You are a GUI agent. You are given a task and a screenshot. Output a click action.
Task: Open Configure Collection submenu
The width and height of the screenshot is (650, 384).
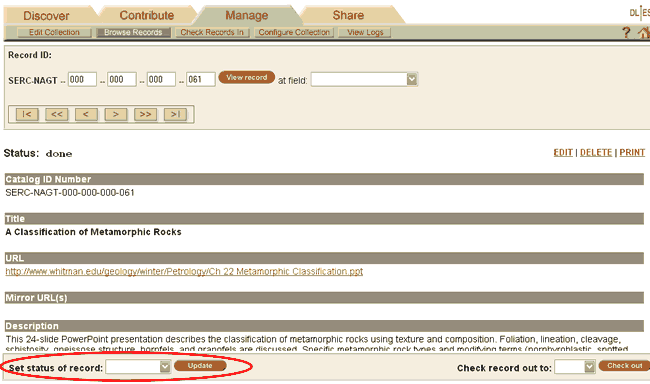294,32
